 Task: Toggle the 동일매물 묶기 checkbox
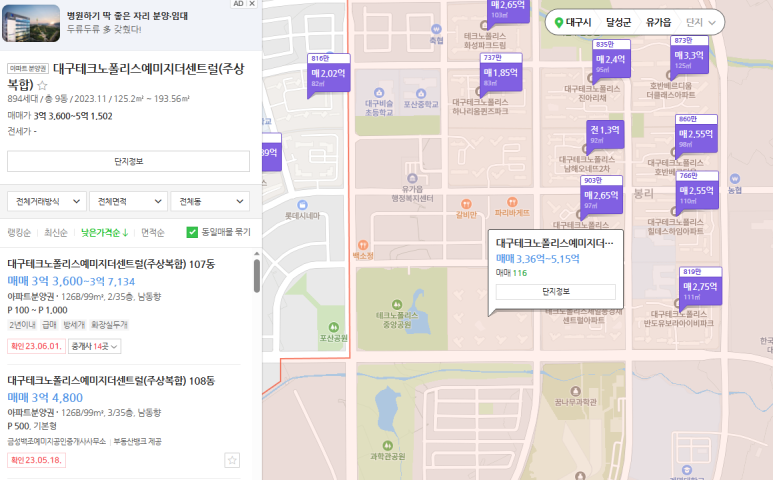(x=192, y=232)
